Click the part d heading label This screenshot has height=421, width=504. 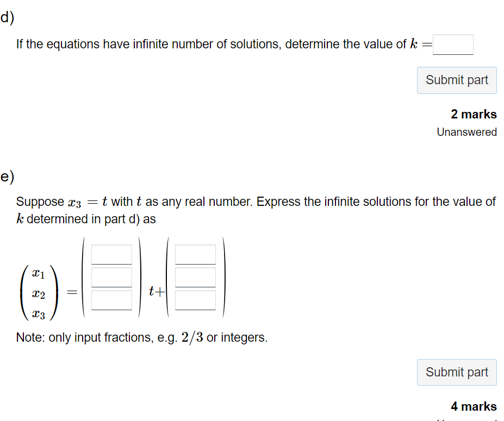pyautogui.click(x=5, y=17)
